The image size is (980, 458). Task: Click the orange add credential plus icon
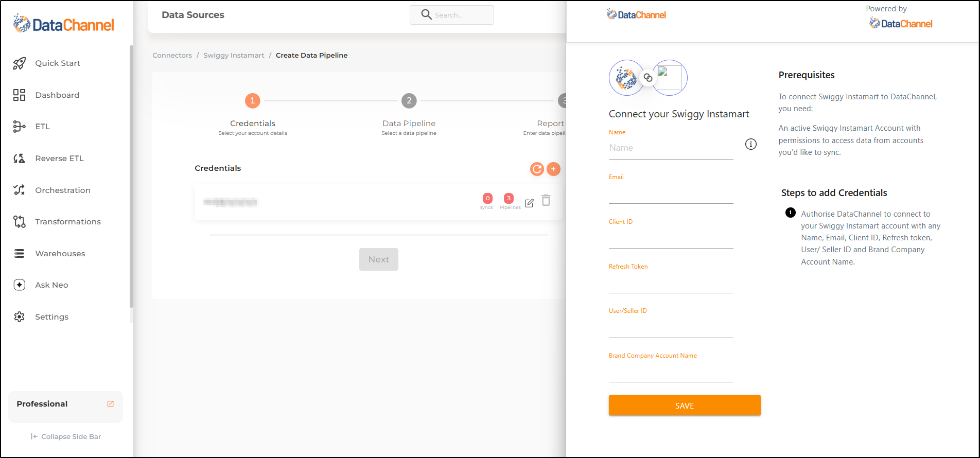[553, 169]
